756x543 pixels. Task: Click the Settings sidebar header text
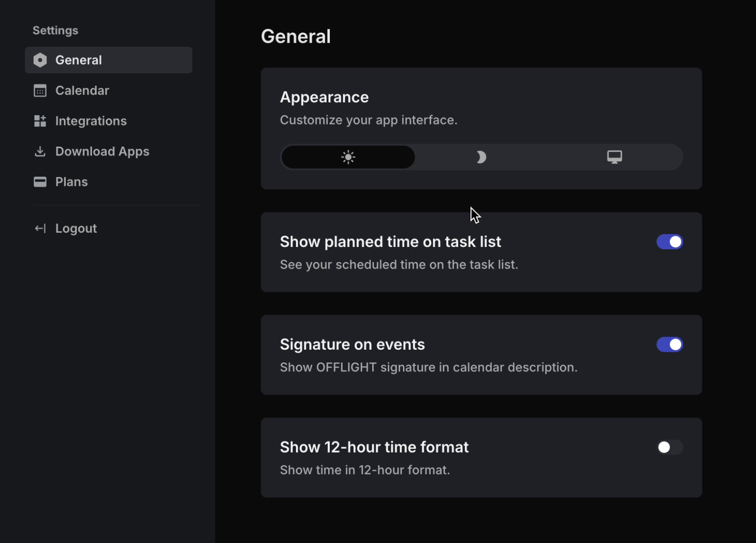(x=55, y=30)
